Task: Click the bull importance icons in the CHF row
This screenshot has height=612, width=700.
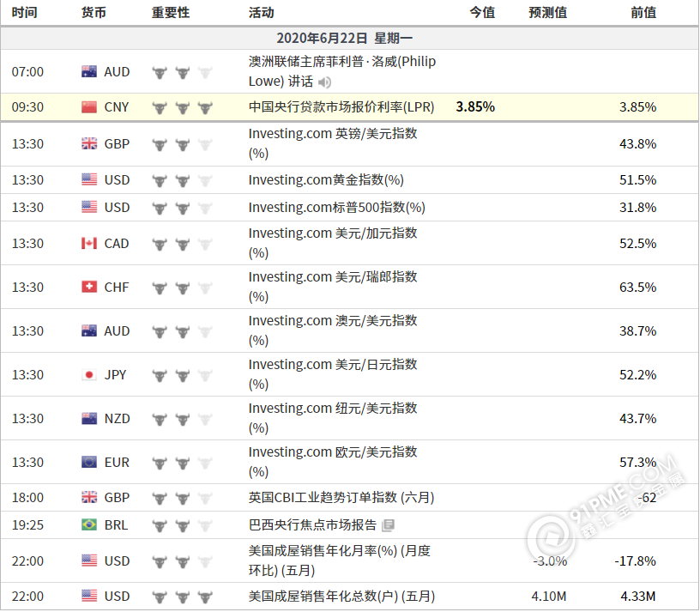Action: (x=182, y=288)
